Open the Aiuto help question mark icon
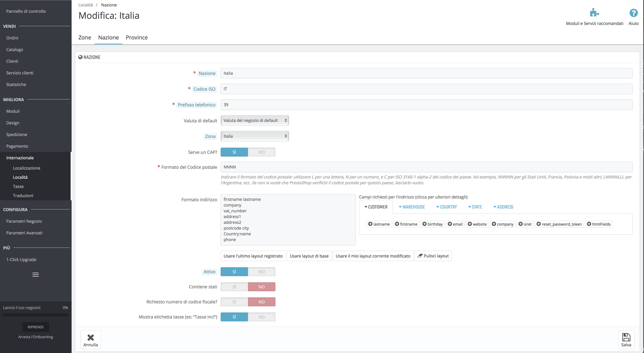 click(633, 13)
